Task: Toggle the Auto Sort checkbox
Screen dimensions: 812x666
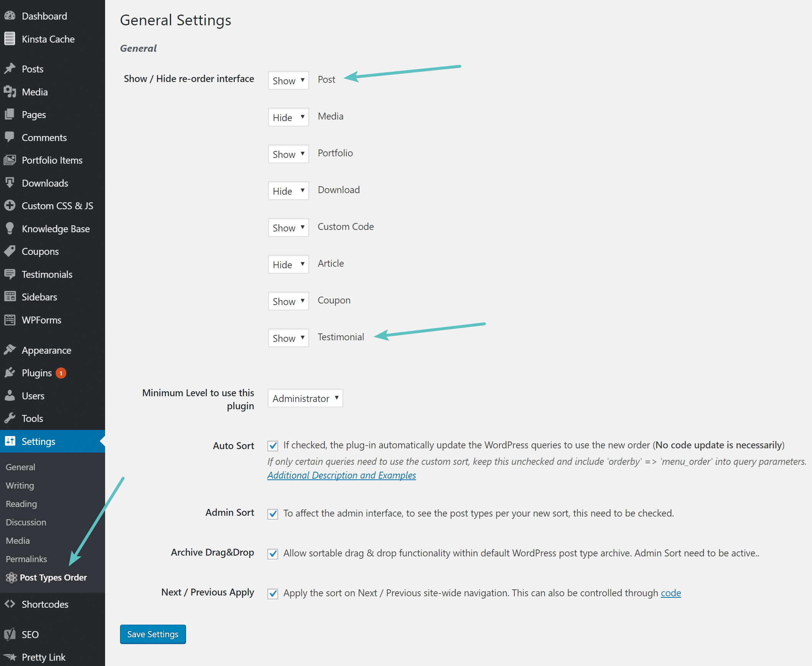Action: (272, 446)
